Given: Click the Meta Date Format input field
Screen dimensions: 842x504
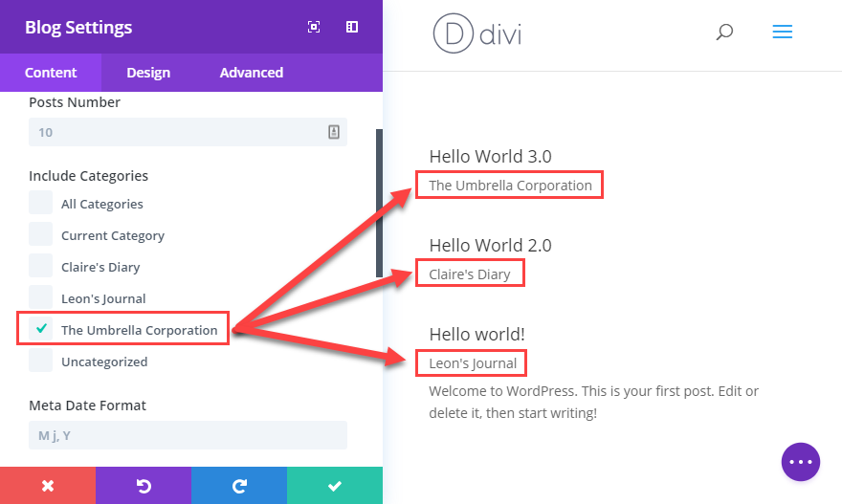Looking at the screenshot, I should (188, 435).
